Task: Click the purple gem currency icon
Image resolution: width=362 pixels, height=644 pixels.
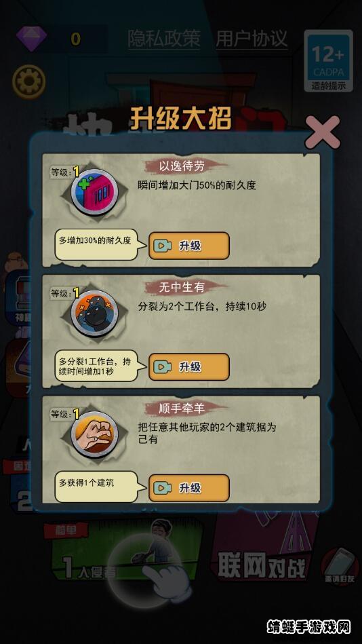Action: [32, 38]
